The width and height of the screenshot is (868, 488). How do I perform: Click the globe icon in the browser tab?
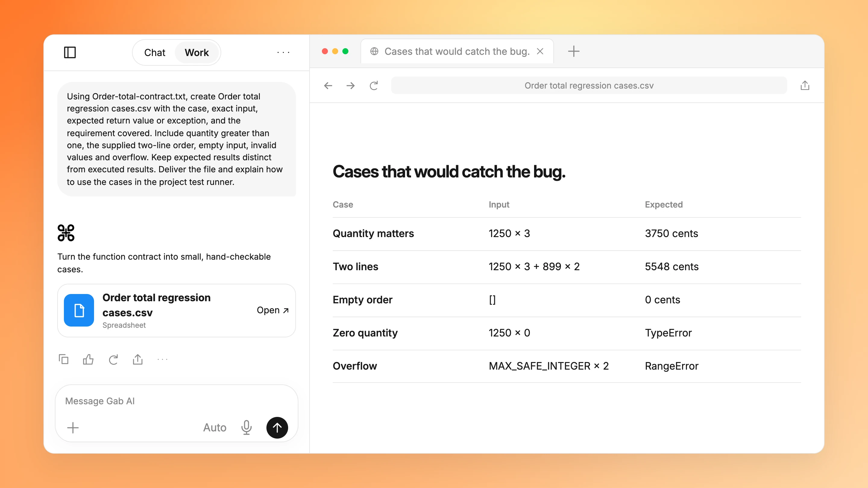[x=374, y=51]
